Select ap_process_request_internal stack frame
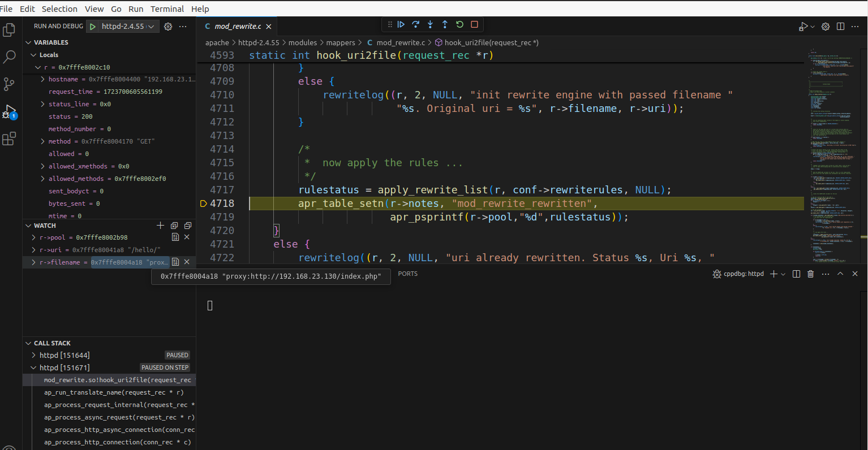 click(119, 405)
